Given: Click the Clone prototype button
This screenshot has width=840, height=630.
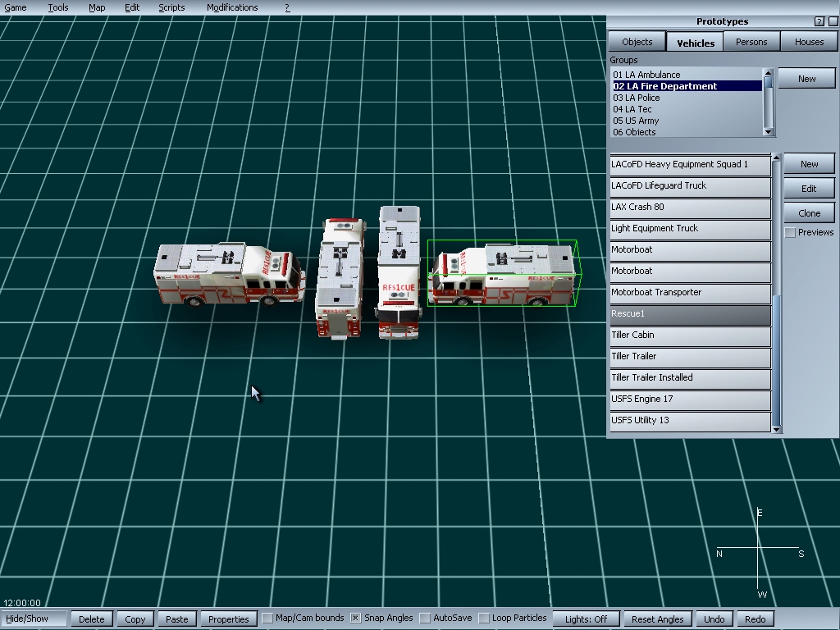Looking at the screenshot, I should tap(809, 213).
